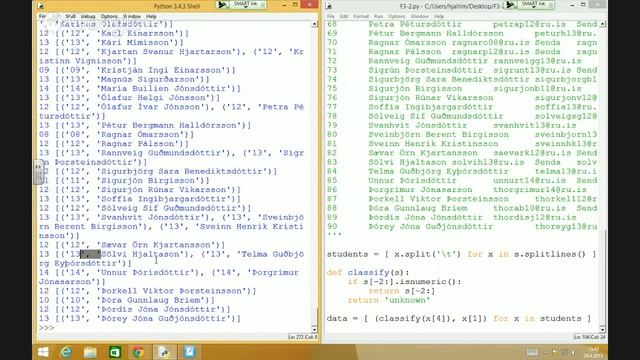Viewport: 640px width, 360px height.
Task: Launch Internet Explorer from the taskbar
Action: (66, 351)
